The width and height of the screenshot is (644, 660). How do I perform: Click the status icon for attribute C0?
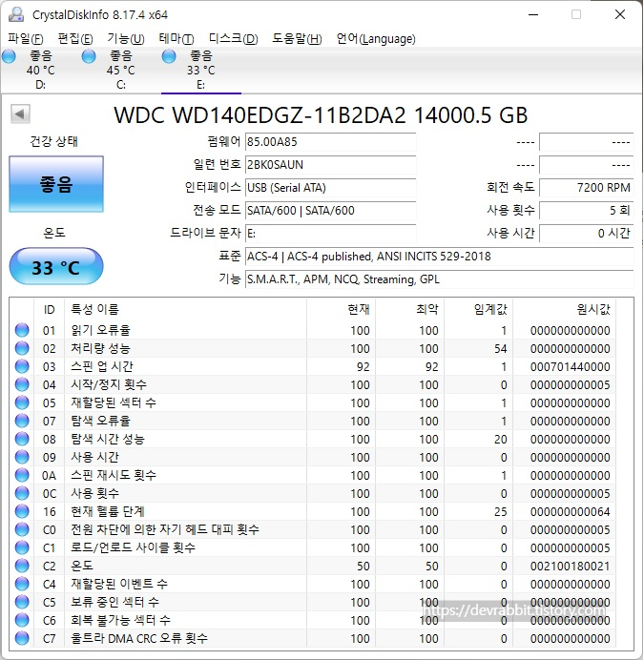pos(22,529)
